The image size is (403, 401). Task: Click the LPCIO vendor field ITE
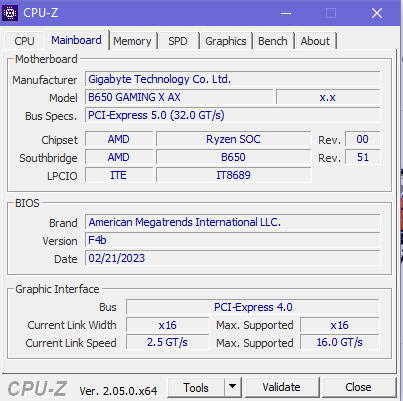[119, 175]
